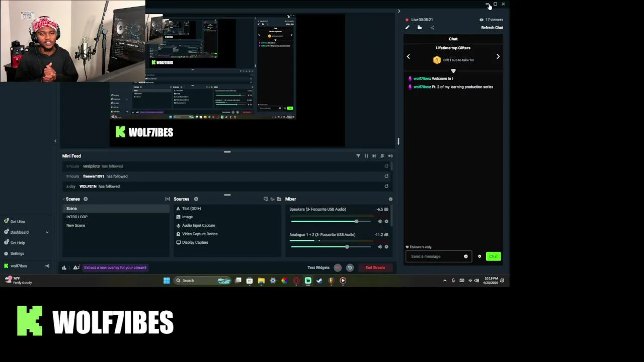Select the Scene entry in Scenes list

pyautogui.click(x=116, y=208)
